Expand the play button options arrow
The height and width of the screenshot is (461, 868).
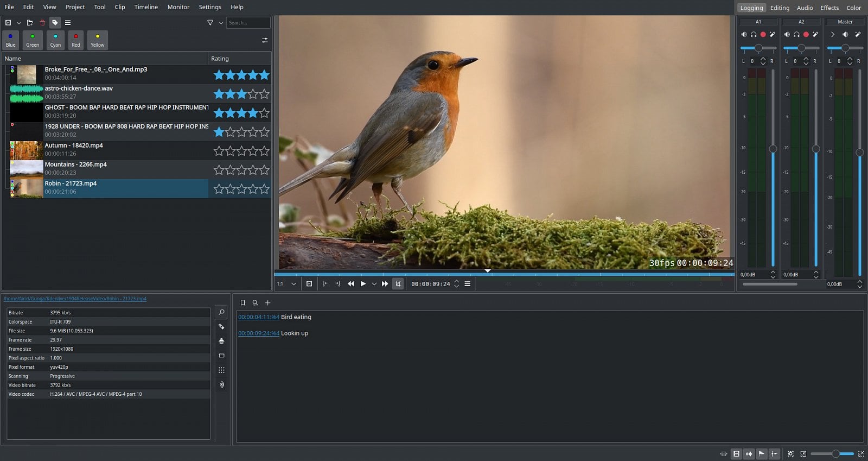[x=374, y=284]
